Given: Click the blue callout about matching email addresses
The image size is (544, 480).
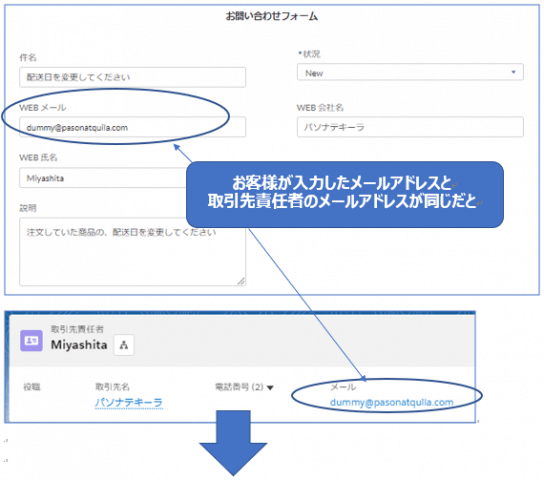Looking at the screenshot, I should tap(345, 194).
